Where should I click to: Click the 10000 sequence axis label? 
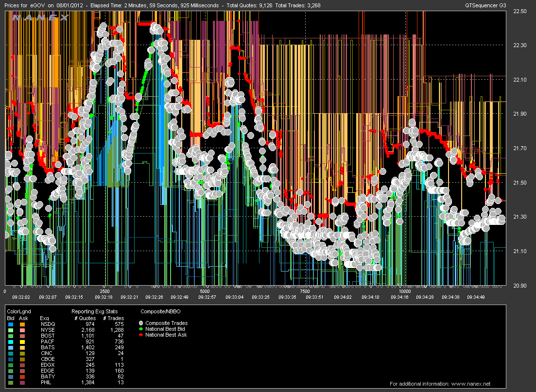[405, 291]
